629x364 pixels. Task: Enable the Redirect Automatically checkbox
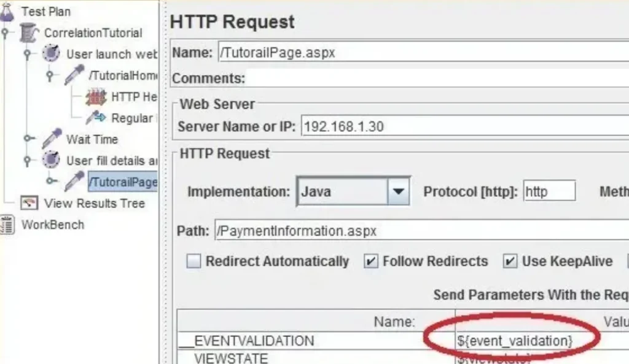pyautogui.click(x=194, y=261)
